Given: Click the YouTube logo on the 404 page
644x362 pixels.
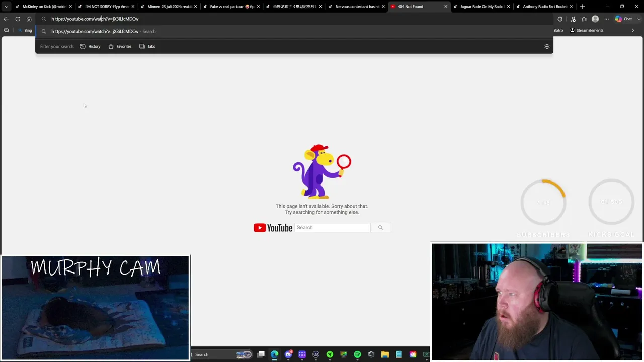Looking at the screenshot, I should tap(273, 228).
